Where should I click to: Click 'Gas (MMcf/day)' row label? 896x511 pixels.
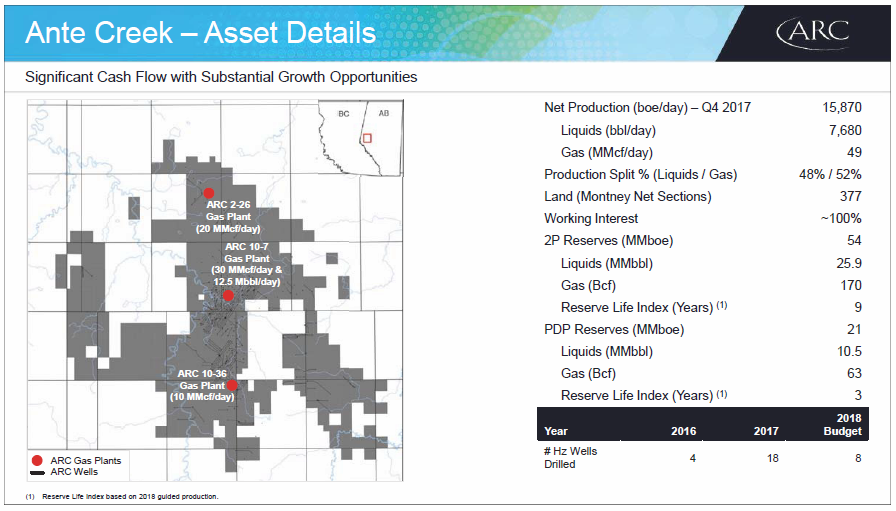pos(607,153)
